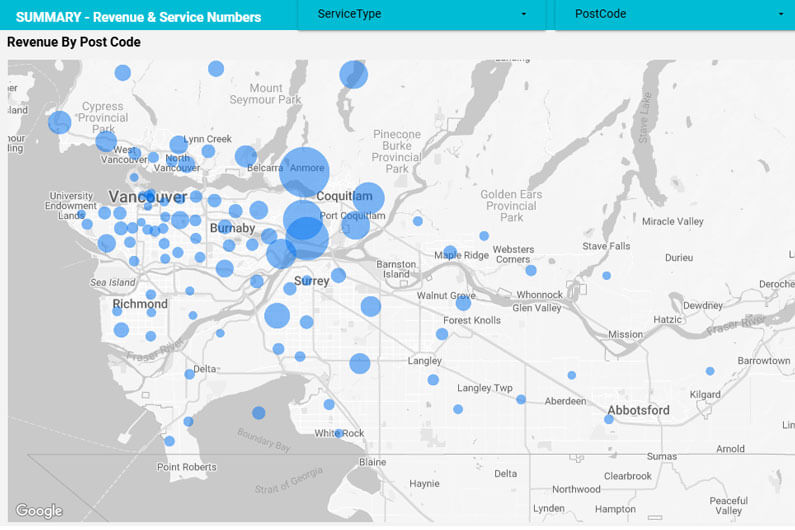
Task: Click the Mount Seymour Park label
Action: (265, 94)
